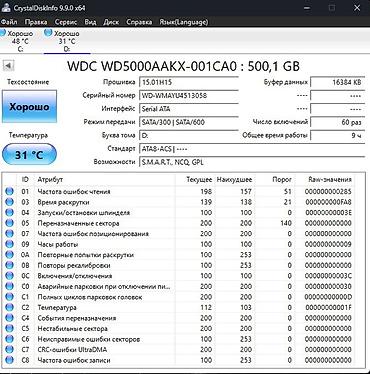370x374 pixels.
Task: Open the Справка menu
Action: click(139, 22)
